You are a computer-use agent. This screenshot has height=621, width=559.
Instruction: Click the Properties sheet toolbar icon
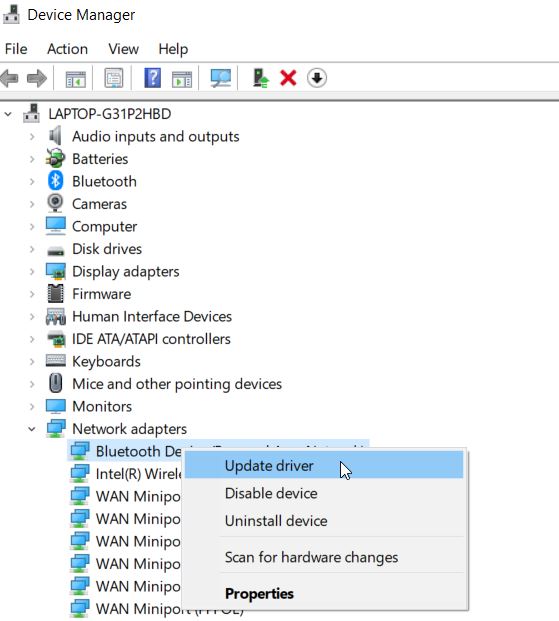click(x=114, y=78)
